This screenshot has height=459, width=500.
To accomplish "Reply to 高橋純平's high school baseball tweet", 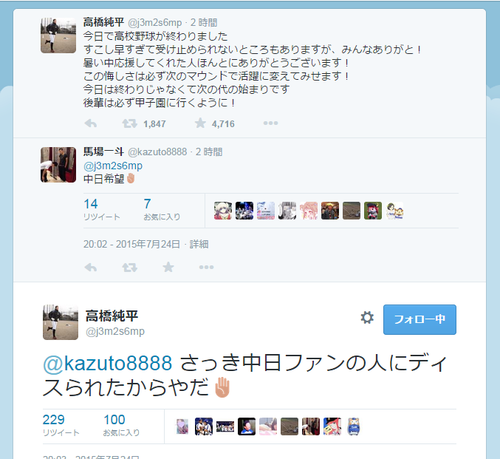I will click(x=91, y=124).
